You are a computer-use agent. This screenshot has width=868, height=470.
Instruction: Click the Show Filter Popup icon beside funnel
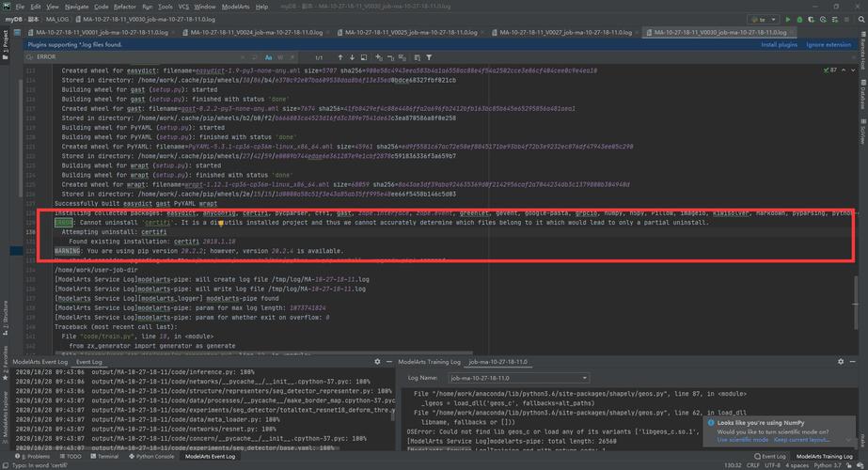tap(417, 57)
